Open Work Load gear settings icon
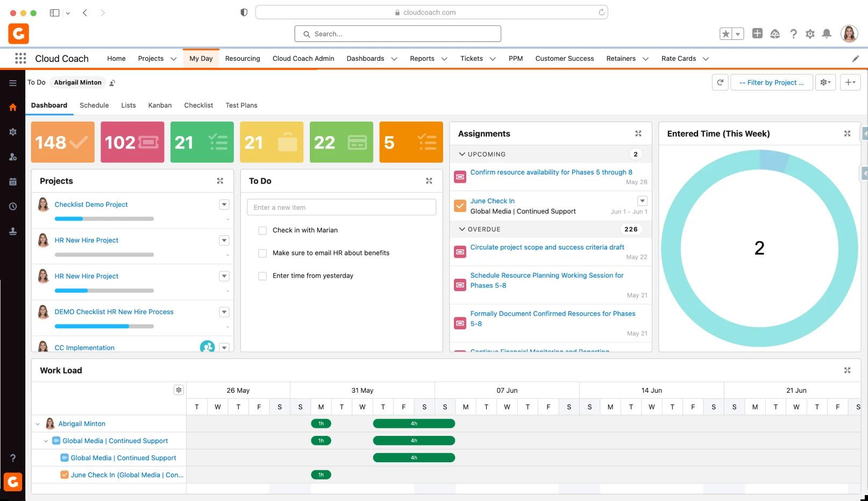 pyautogui.click(x=179, y=390)
